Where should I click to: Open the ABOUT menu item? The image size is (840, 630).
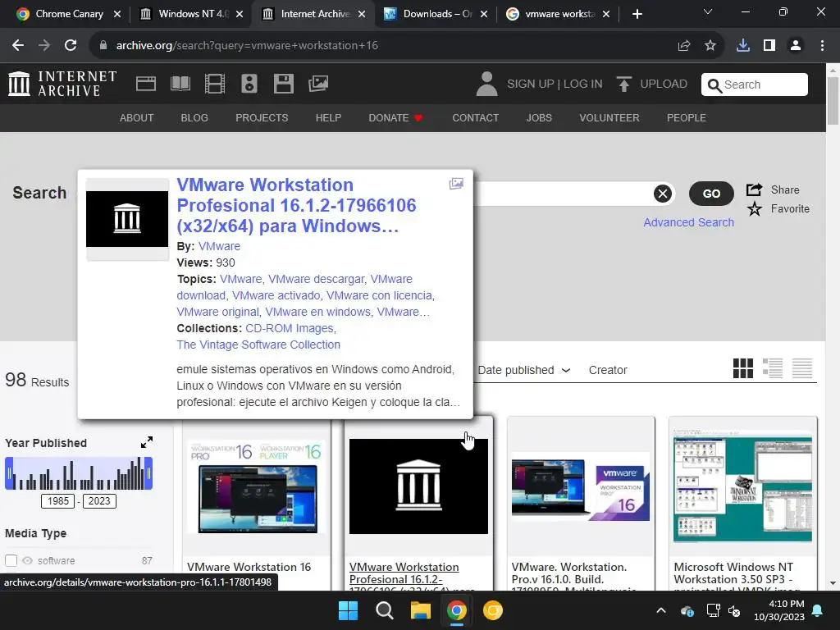(x=137, y=118)
